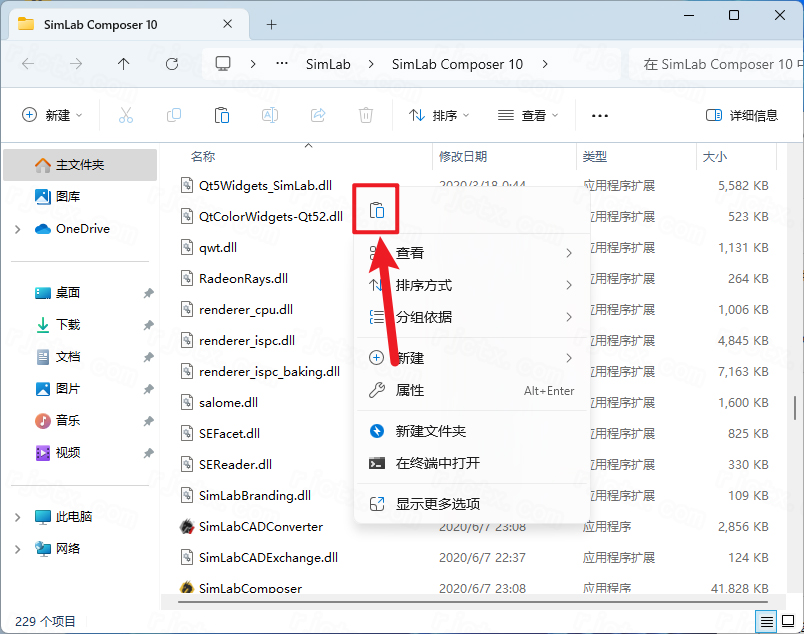Click the toolbar cut scissors icon

[126, 115]
